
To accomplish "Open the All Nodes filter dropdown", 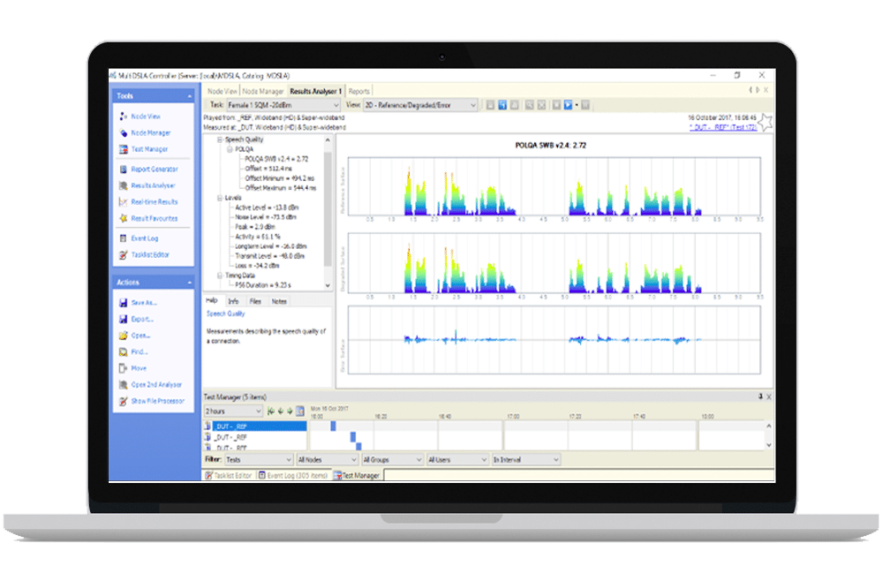I will pos(328,460).
